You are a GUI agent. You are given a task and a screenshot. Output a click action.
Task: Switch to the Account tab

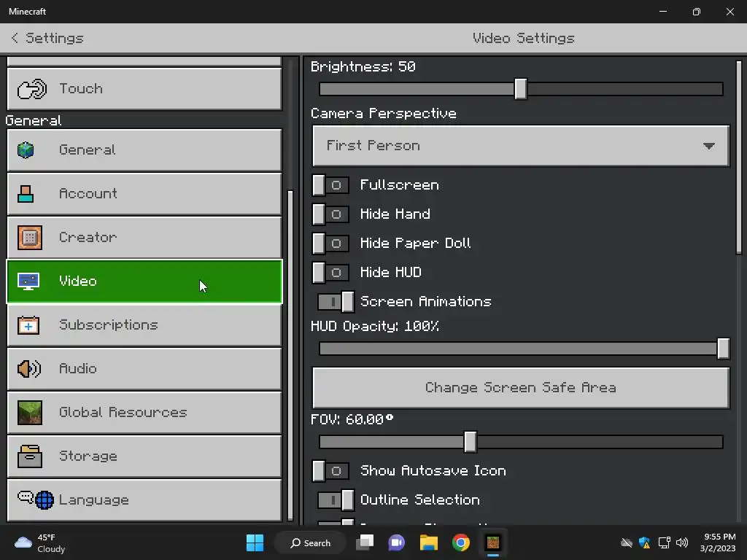(x=144, y=194)
